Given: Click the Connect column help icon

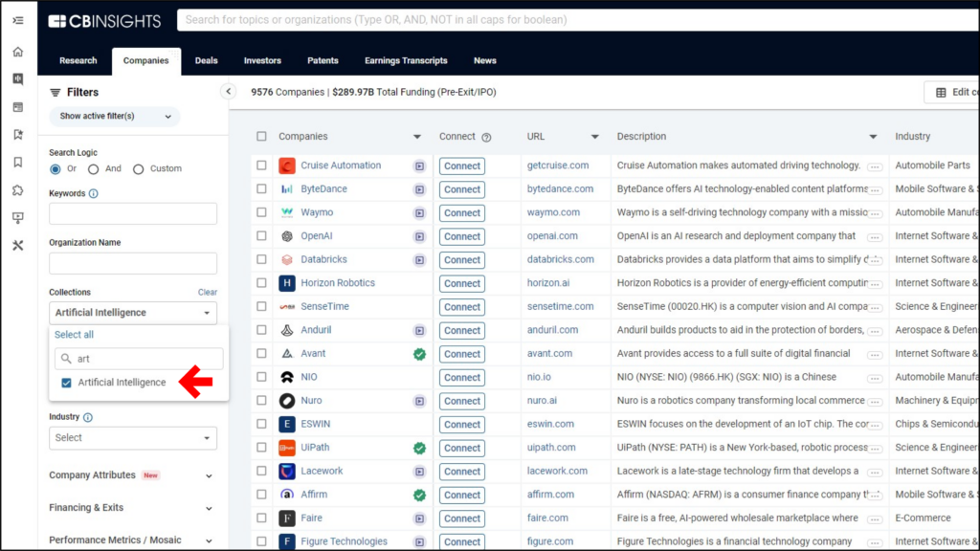Looking at the screenshot, I should coord(486,137).
